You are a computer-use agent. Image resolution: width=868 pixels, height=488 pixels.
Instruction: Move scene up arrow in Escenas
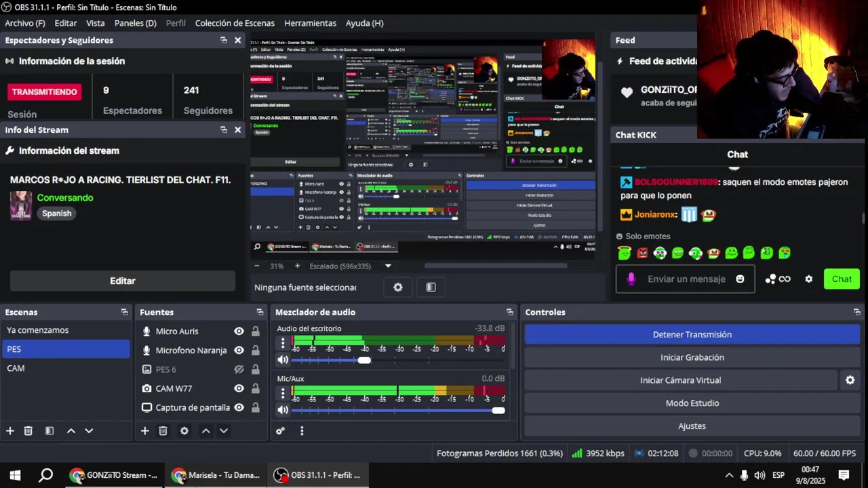71,431
